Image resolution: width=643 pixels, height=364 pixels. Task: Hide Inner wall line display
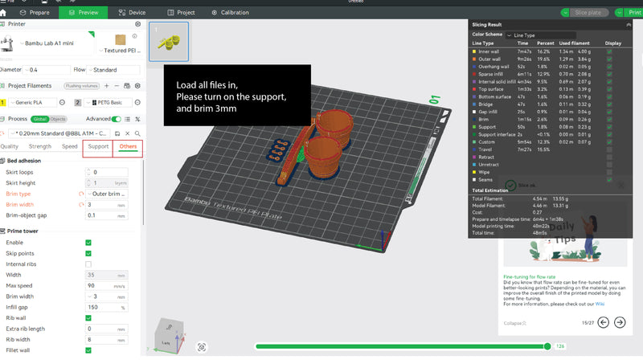tap(609, 51)
